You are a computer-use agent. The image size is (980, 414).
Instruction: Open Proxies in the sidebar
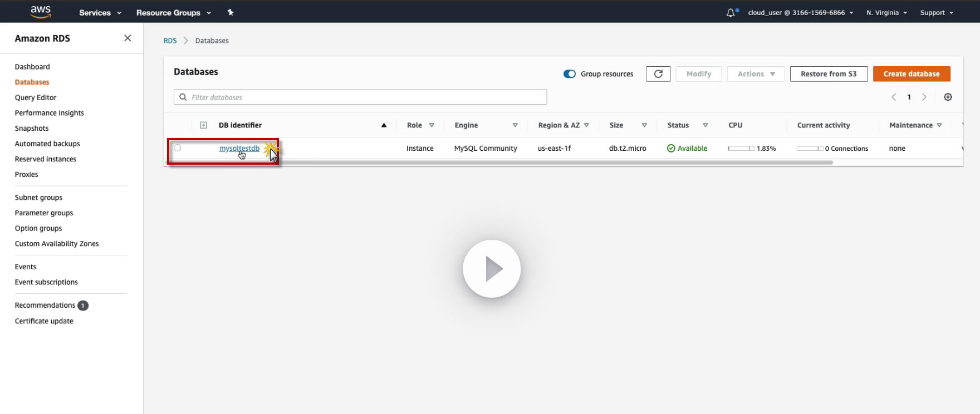tap(27, 175)
